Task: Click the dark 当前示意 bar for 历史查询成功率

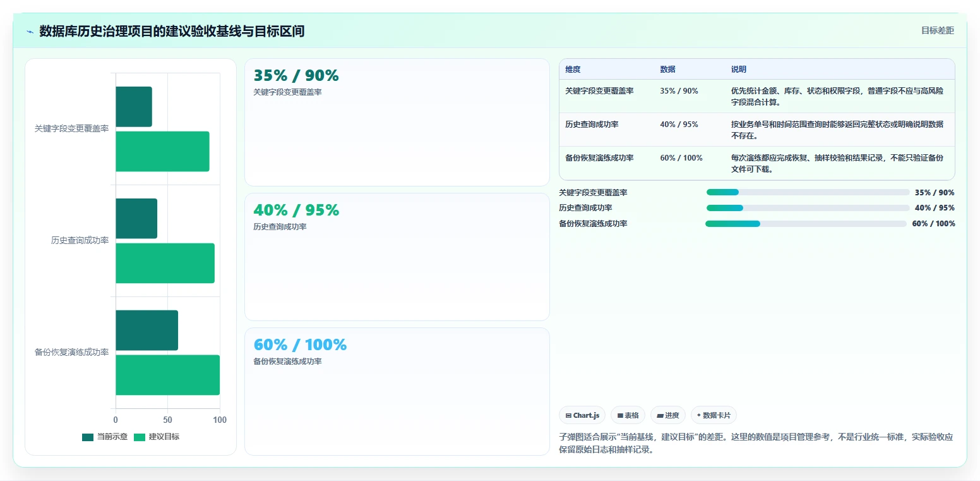Action: [136, 219]
